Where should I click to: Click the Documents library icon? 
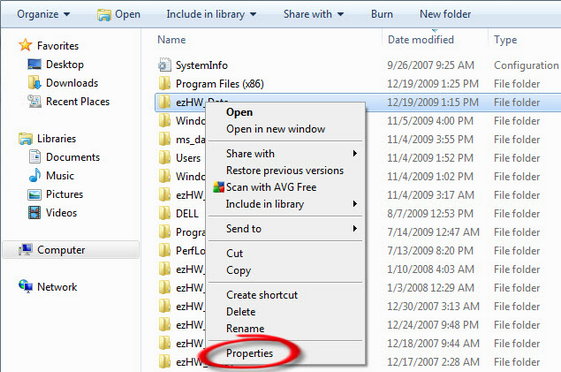click(34, 157)
